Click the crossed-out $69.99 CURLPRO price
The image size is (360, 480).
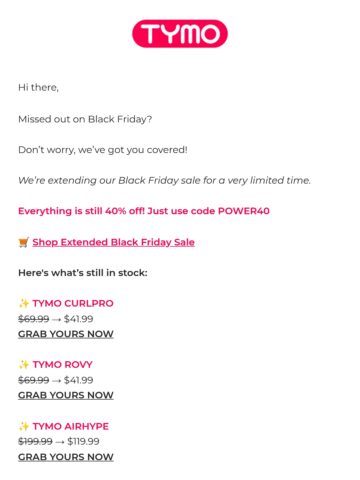[34, 319]
